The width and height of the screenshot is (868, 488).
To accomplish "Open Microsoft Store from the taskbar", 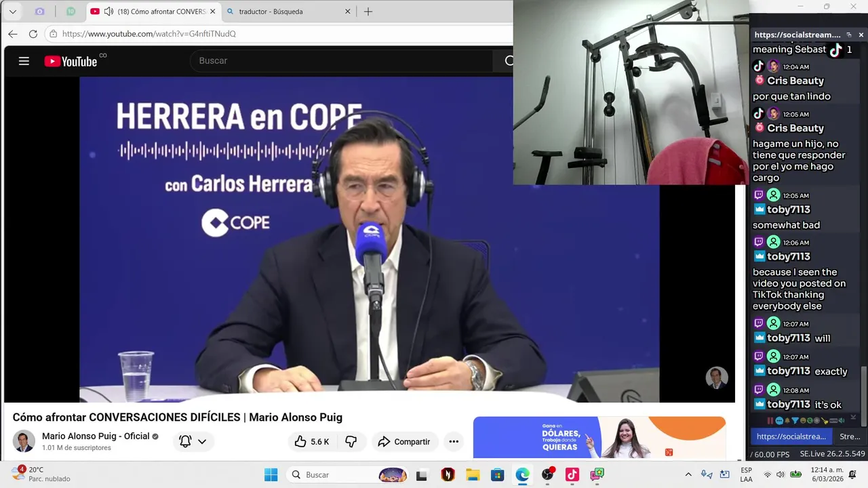I will click(498, 474).
